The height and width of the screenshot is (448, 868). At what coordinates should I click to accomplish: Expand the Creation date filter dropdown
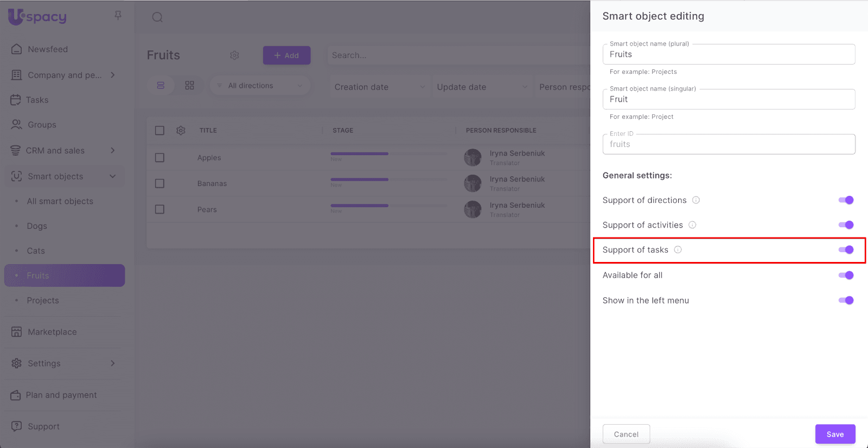(379, 87)
